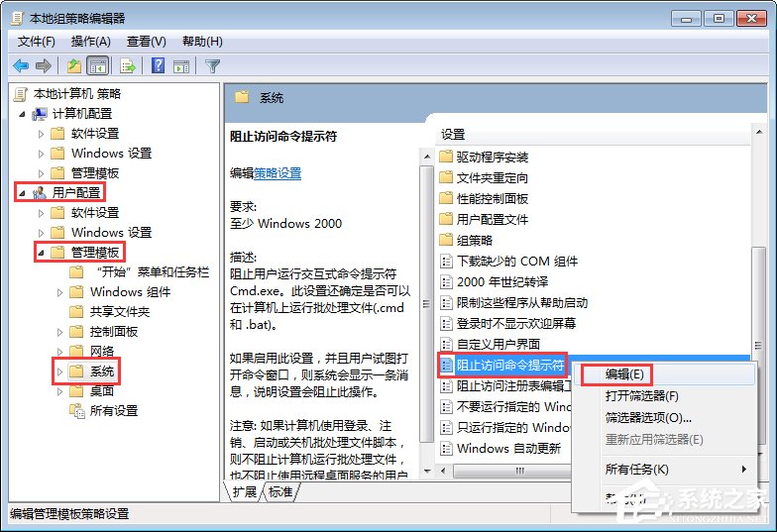Image resolution: width=777 pixels, height=532 pixels.
Task: Expand the 系统 tree node arrow
Action: [59, 372]
